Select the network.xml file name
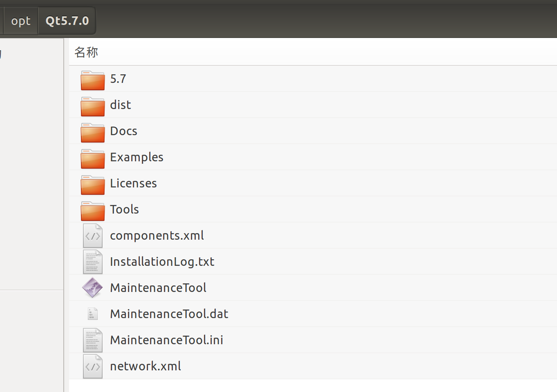 tap(145, 366)
